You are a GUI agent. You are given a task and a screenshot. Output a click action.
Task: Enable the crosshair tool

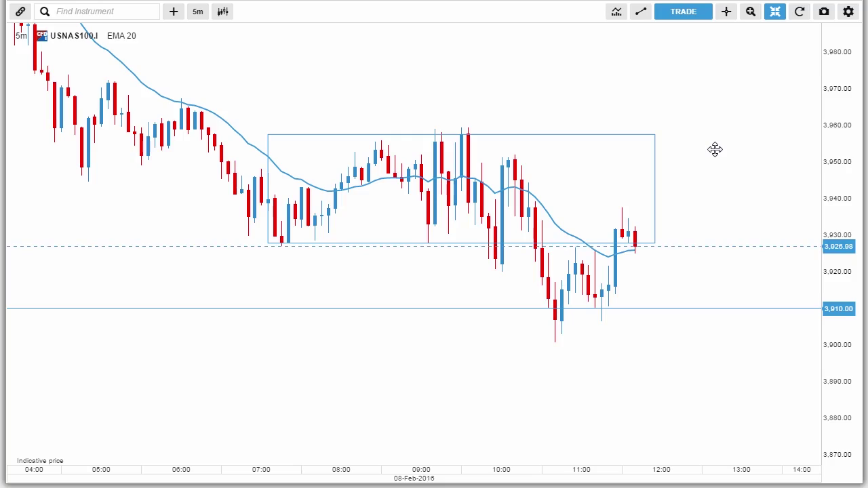tap(726, 12)
